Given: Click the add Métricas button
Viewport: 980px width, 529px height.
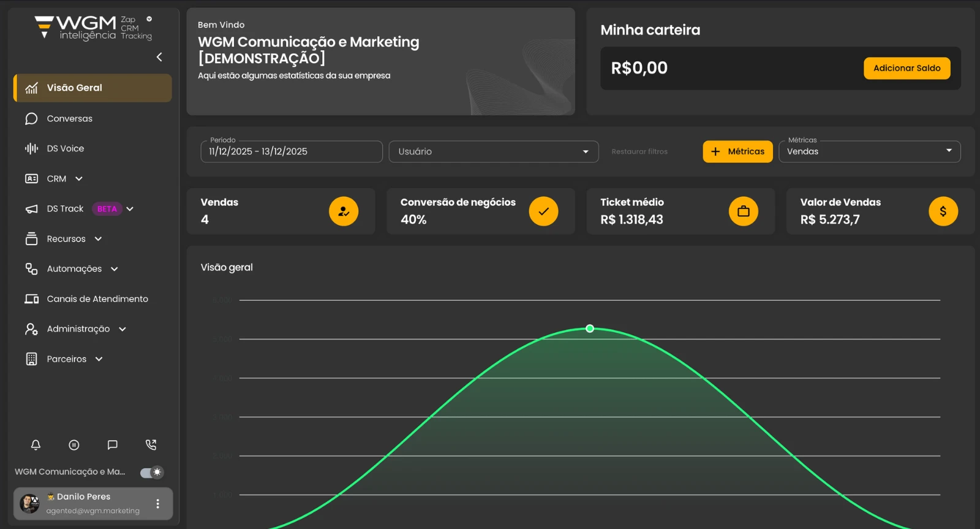Looking at the screenshot, I should pos(737,151).
